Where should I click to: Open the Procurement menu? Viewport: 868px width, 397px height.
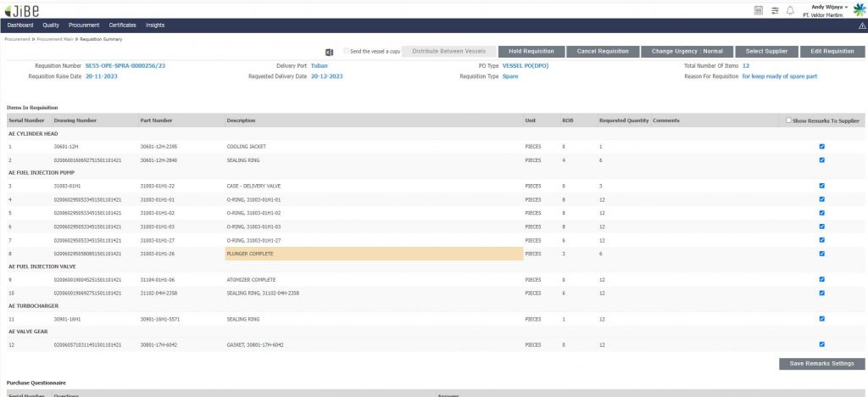click(x=83, y=25)
